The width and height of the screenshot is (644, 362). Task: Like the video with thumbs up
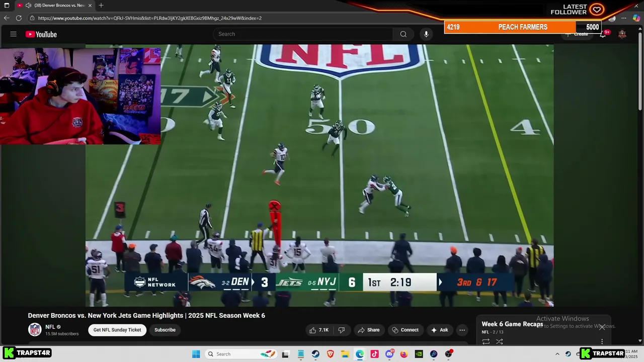(319, 330)
